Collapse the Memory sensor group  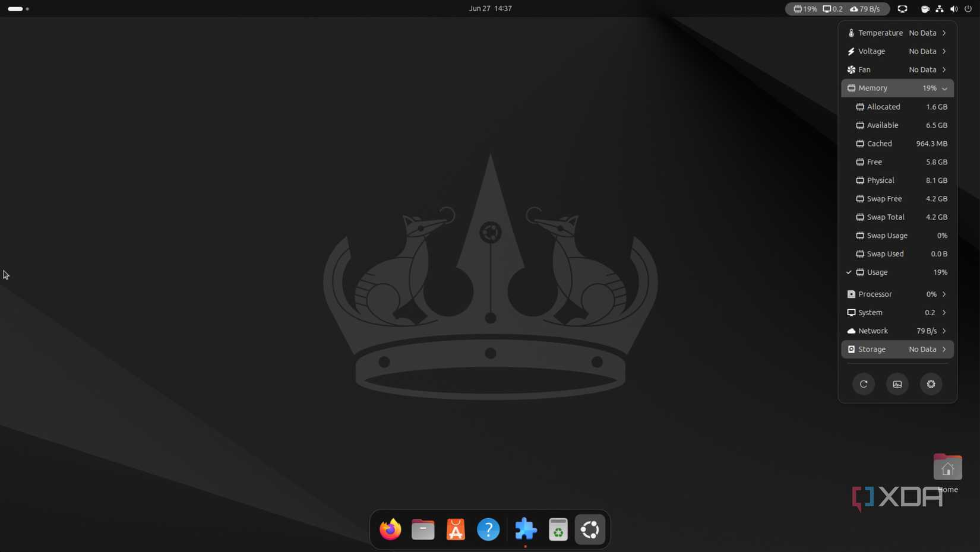(897, 88)
